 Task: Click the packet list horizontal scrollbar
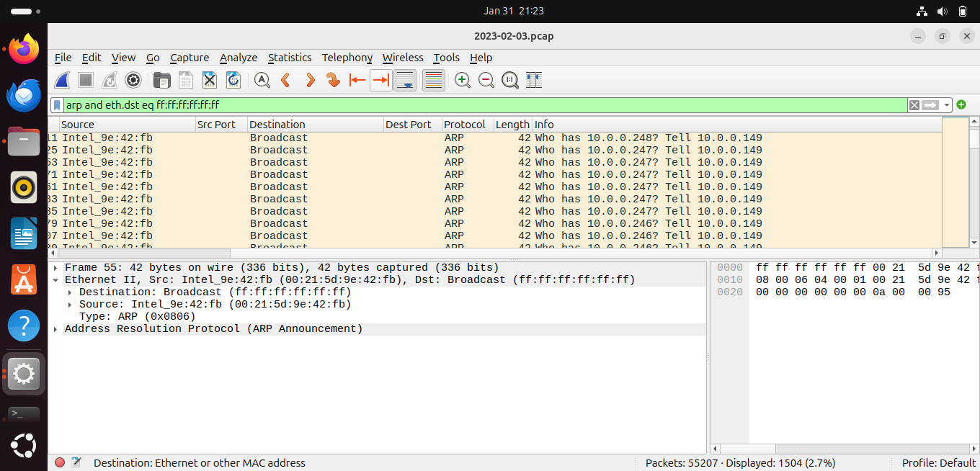click(x=496, y=254)
